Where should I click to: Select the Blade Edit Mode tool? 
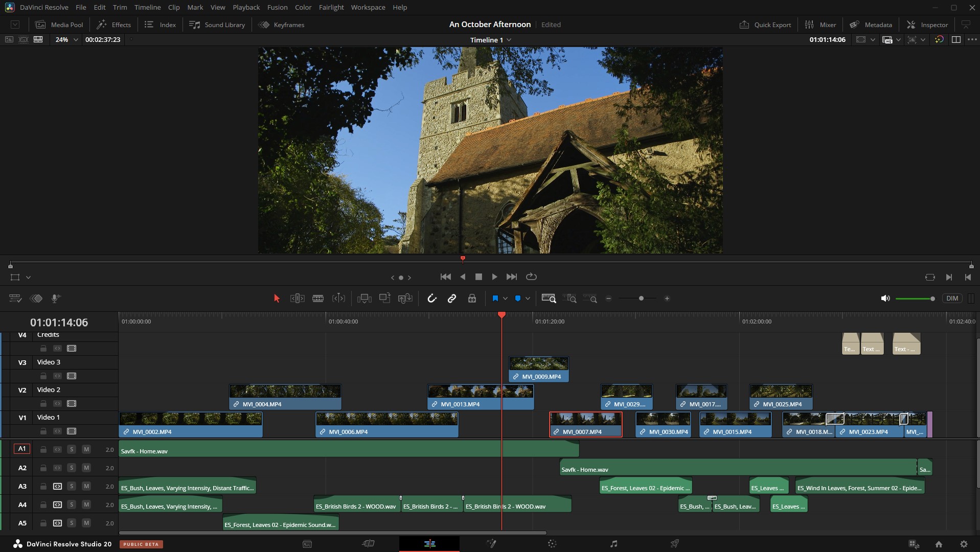tap(318, 298)
